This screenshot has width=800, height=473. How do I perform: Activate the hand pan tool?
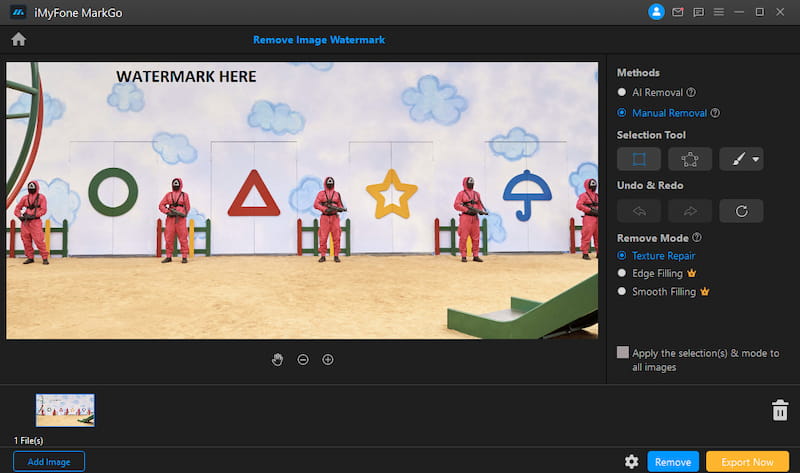277,360
